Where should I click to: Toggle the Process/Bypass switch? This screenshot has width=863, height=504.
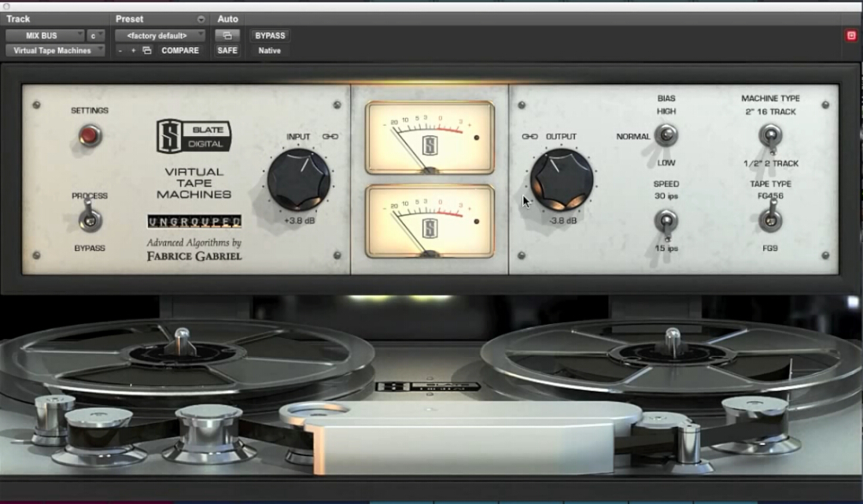click(x=90, y=219)
